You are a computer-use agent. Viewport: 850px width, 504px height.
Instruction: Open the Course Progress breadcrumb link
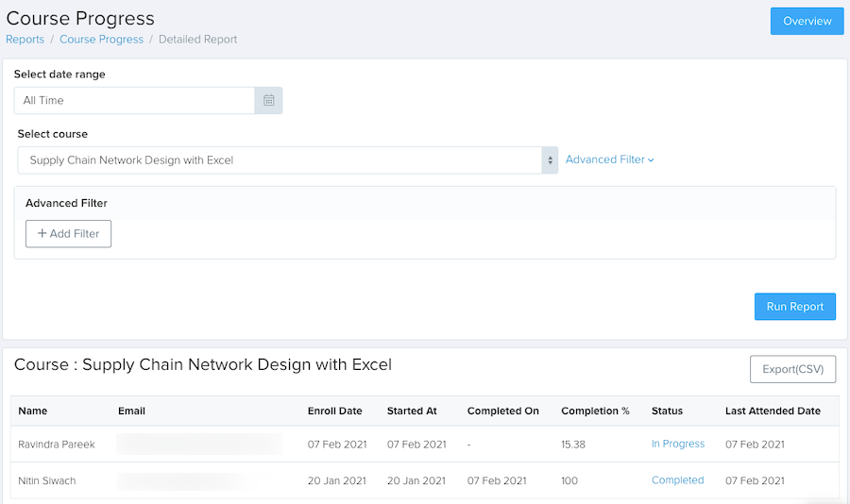coord(101,40)
